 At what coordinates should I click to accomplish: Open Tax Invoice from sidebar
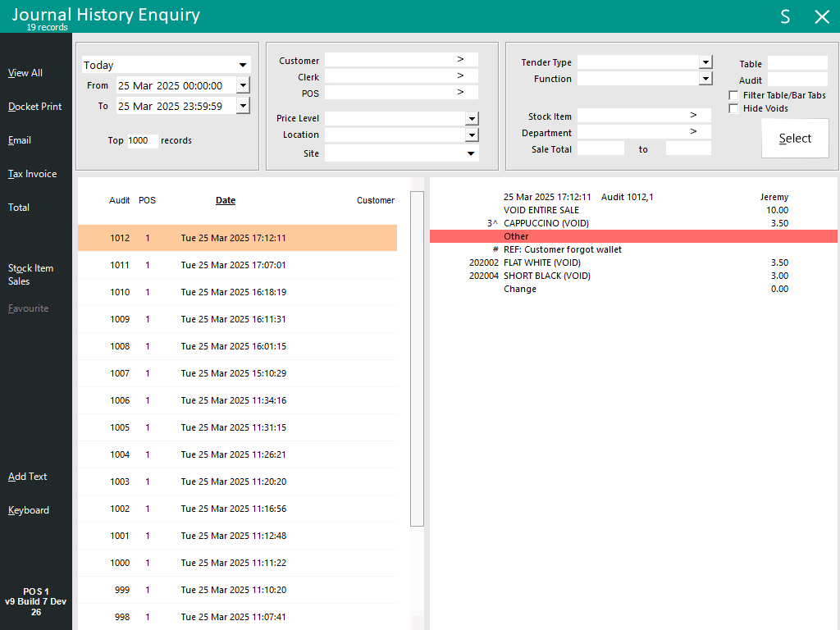33,174
